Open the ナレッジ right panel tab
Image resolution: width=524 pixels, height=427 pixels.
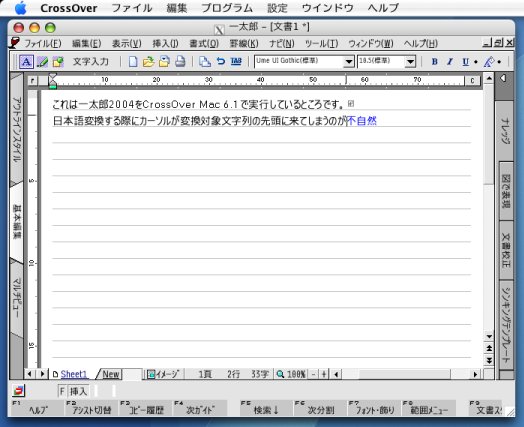click(x=505, y=130)
